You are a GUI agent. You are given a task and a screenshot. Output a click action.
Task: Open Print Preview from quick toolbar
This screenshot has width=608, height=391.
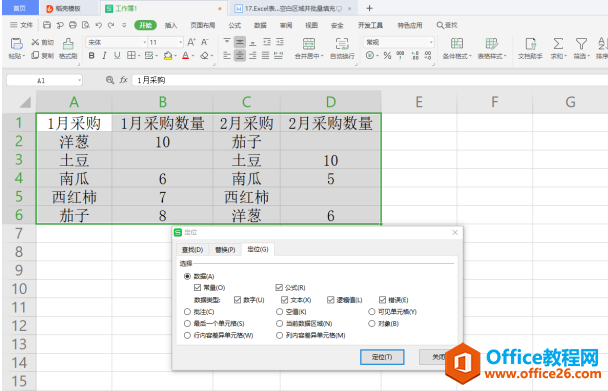[86, 25]
